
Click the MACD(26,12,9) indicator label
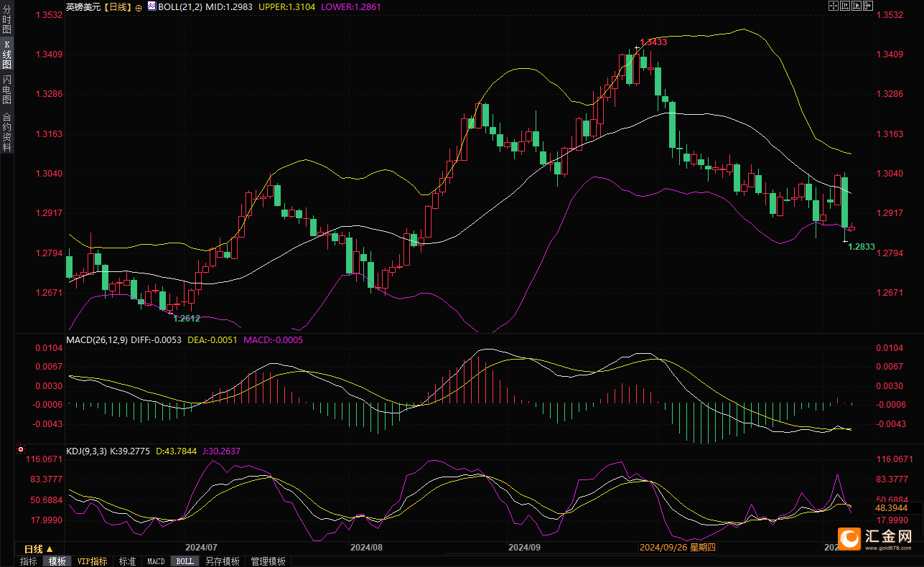click(96, 339)
